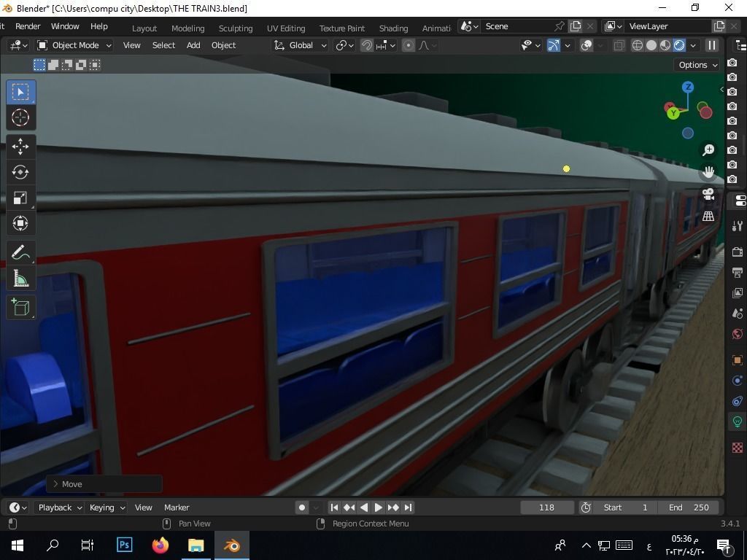Select the Add Cube tool
Image resolution: width=747 pixels, height=560 pixels.
pos(20,308)
